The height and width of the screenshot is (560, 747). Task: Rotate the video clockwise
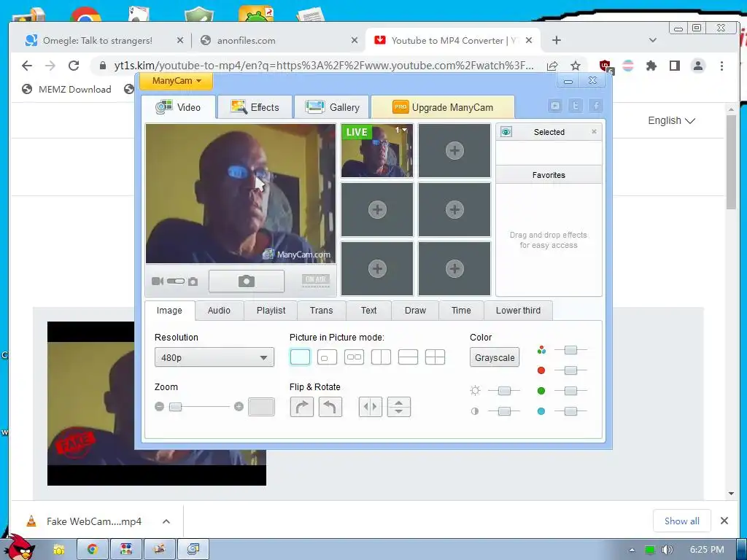pos(301,407)
